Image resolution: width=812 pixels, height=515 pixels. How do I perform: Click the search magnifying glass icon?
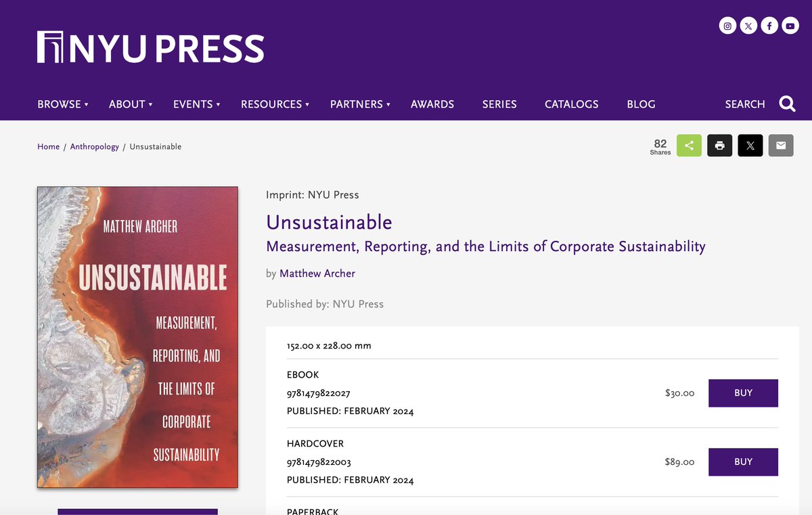tap(787, 104)
